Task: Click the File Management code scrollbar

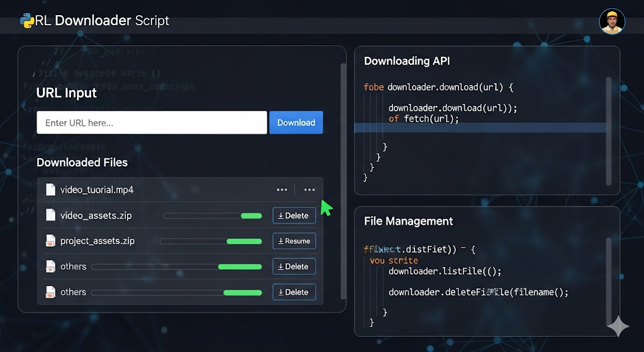Action: (609, 281)
